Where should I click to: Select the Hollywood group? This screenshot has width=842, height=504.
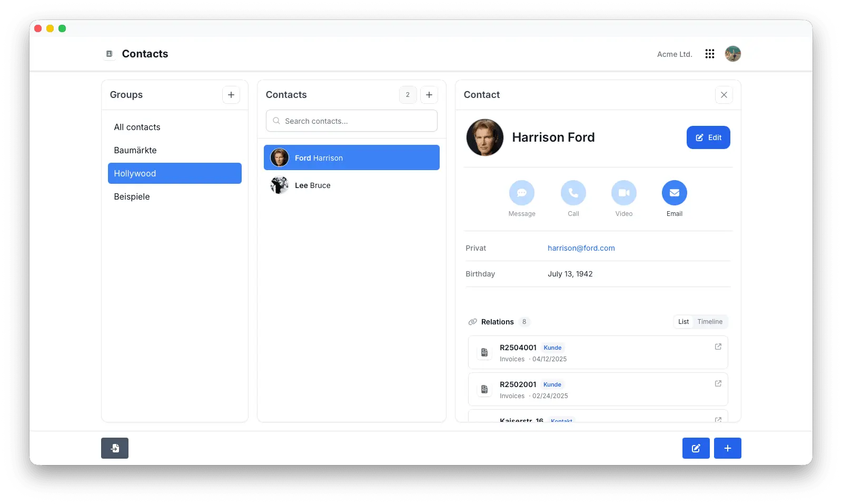(x=175, y=173)
